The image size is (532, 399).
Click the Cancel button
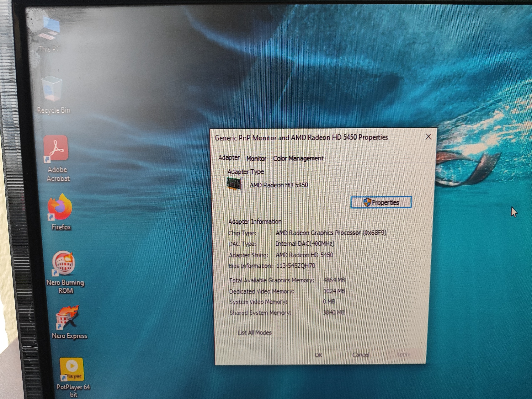coord(361,355)
